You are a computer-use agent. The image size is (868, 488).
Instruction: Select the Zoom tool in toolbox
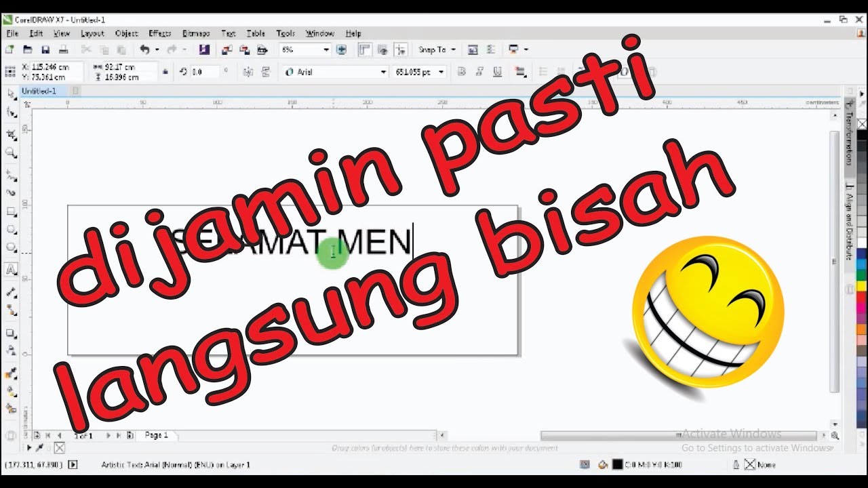click(12, 153)
